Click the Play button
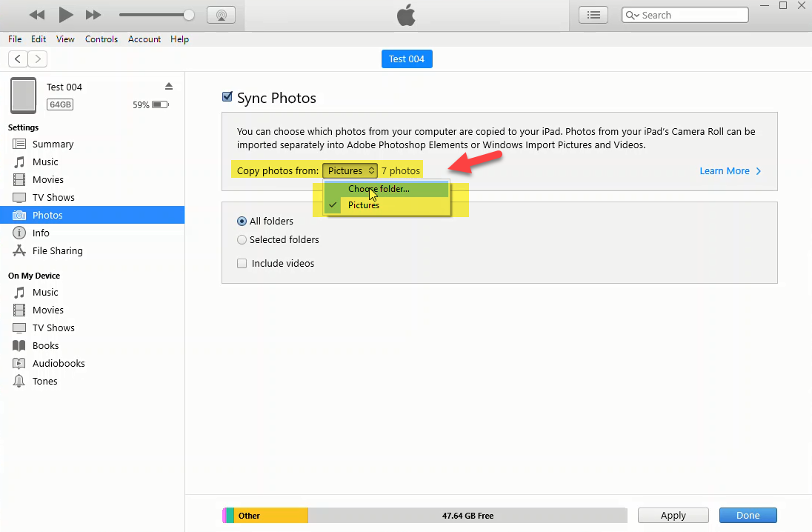 click(x=66, y=15)
